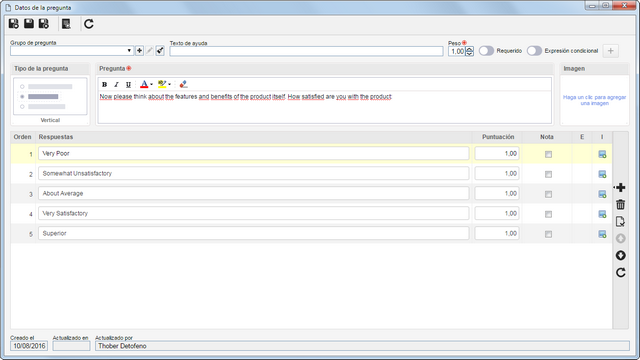Screen dimensions: 640x360
Task: Delete answer using trash can icon
Action: (x=620, y=204)
